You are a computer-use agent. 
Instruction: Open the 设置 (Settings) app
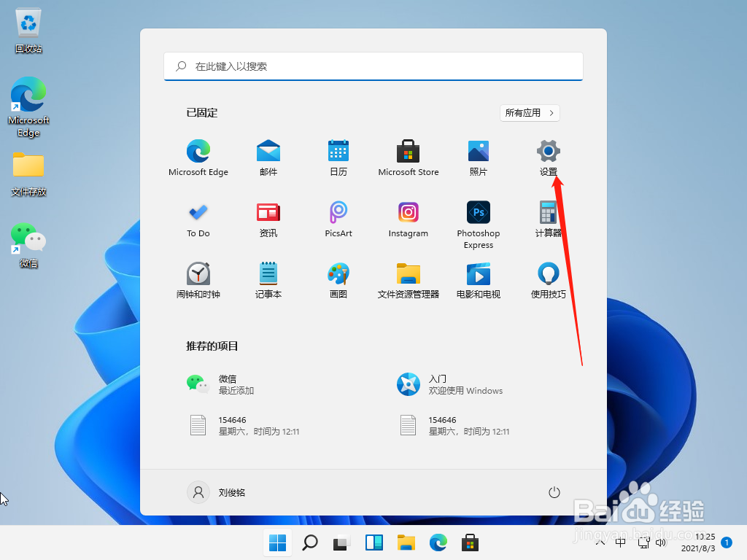point(548,157)
